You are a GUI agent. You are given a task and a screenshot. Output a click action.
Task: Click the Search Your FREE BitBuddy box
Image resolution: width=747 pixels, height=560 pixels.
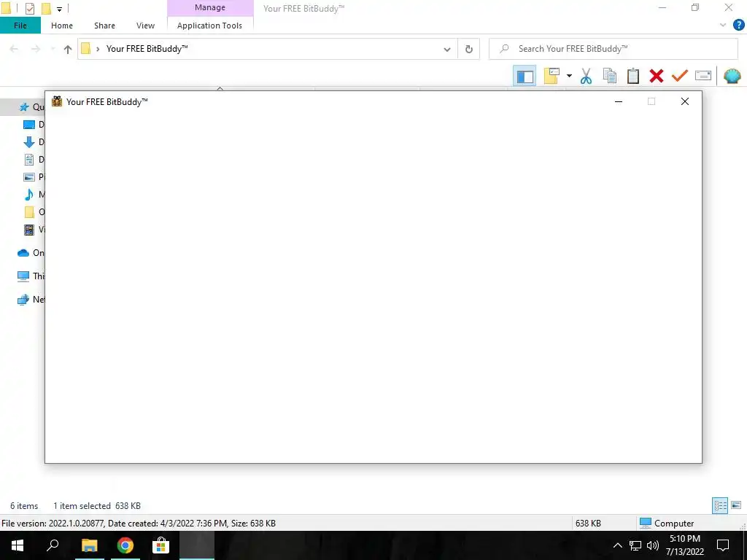pos(613,49)
